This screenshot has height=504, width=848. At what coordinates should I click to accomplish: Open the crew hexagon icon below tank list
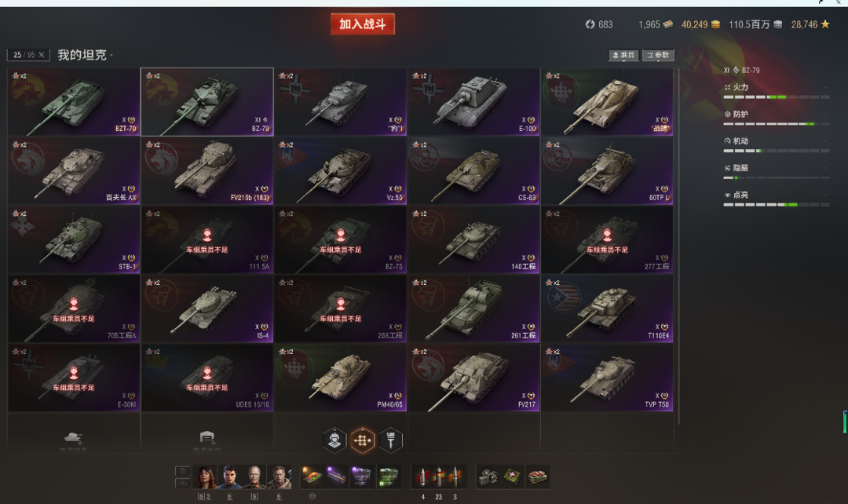[x=334, y=440]
